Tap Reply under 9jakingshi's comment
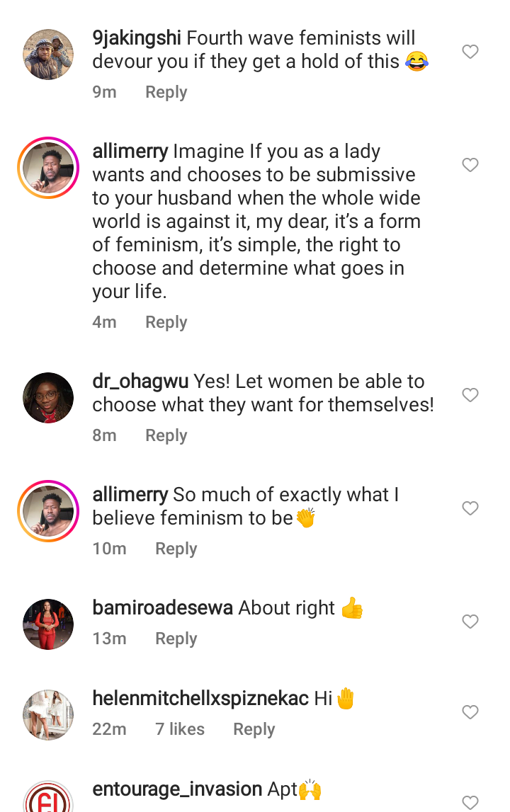 pos(166,91)
